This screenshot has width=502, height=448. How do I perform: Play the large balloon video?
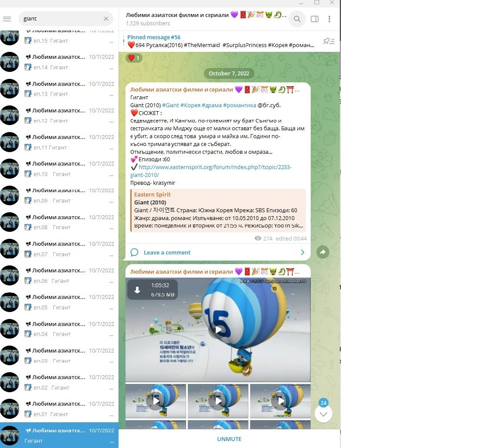tap(218, 329)
